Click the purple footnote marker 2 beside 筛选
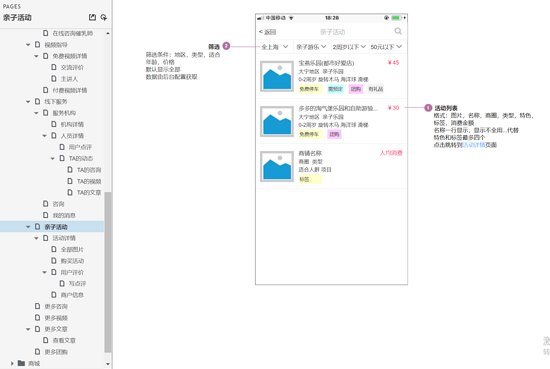Viewport: 550px width, 369px height. (226, 46)
